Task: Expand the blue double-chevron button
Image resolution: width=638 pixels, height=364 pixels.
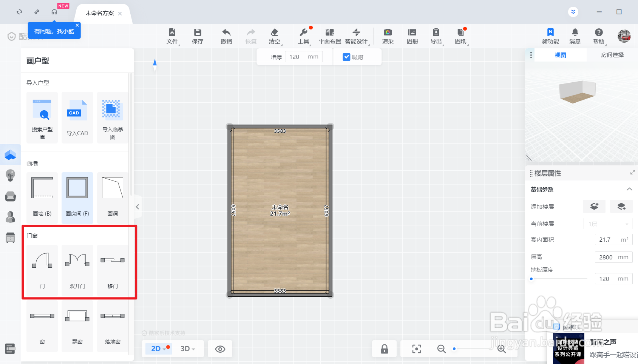Action: pyautogui.click(x=573, y=12)
